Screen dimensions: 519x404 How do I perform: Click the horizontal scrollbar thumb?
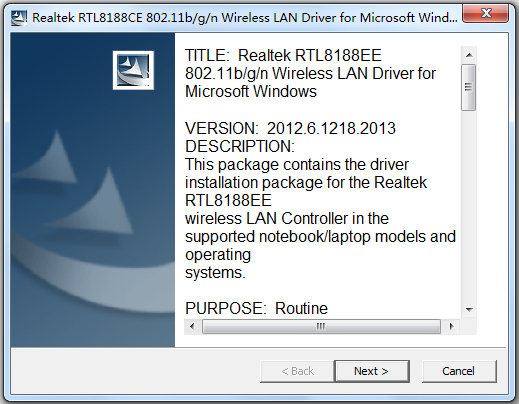coord(321,326)
